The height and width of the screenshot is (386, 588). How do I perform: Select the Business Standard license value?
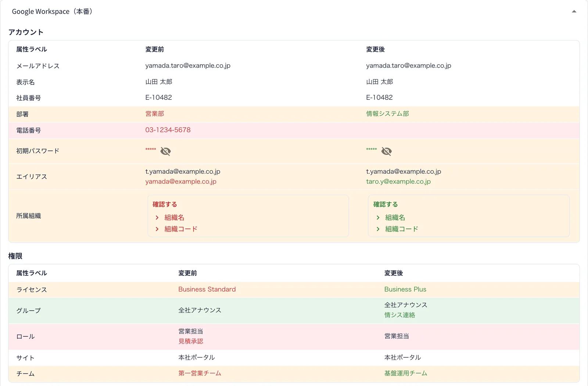[x=207, y=289]
